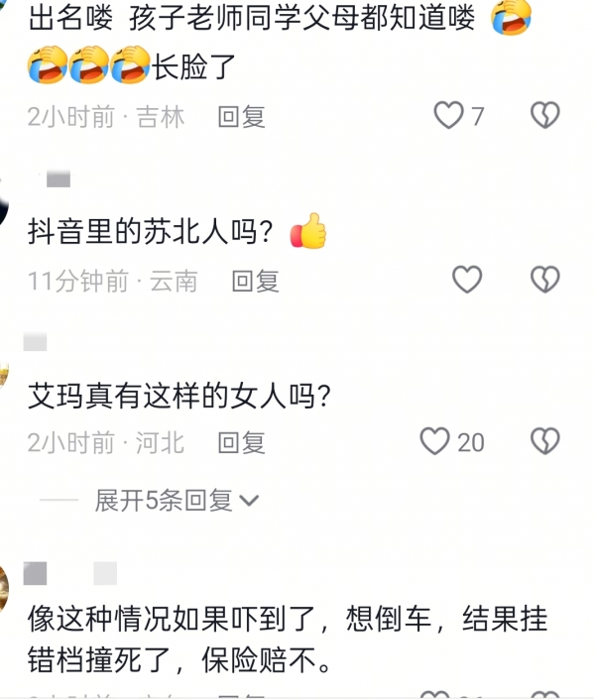Open the Yunnan commenter's blurred username
595x700 pixels.
(x=54, y=179)
